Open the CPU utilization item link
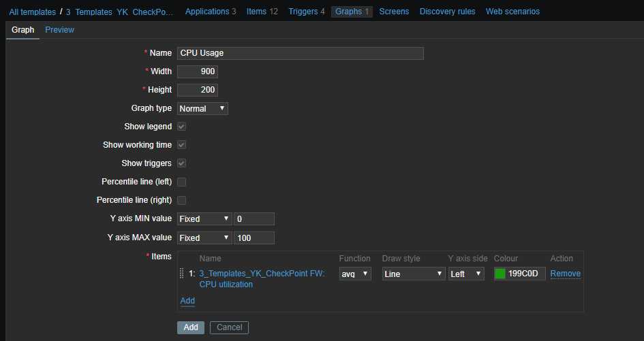Screen dimensions: 644x341 [262, 278]
